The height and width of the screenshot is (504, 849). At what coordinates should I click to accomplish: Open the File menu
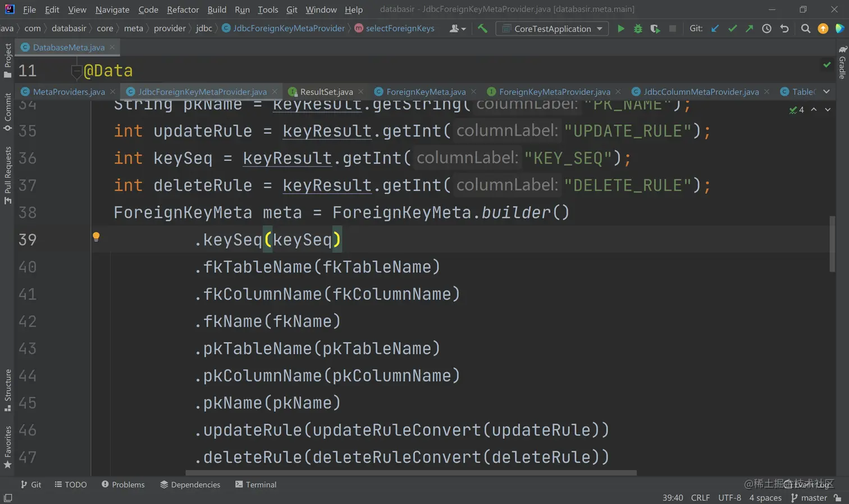coord(30,10)
